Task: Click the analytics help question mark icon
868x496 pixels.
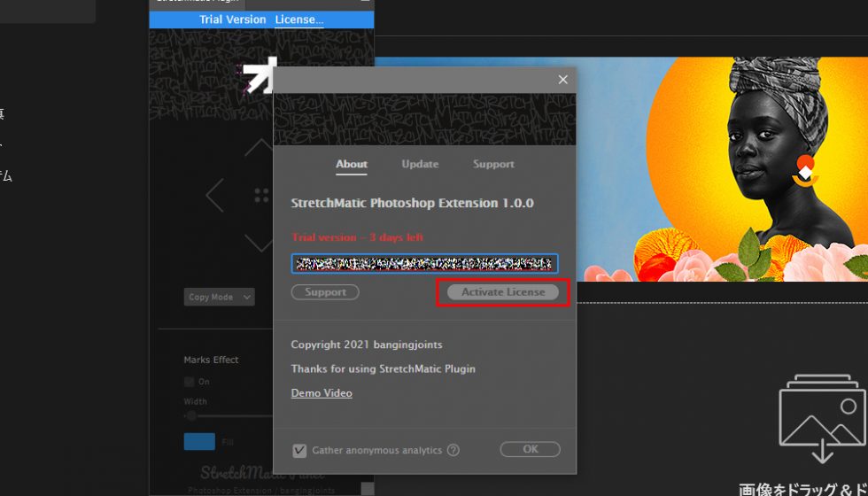Action: pos(453,450)
